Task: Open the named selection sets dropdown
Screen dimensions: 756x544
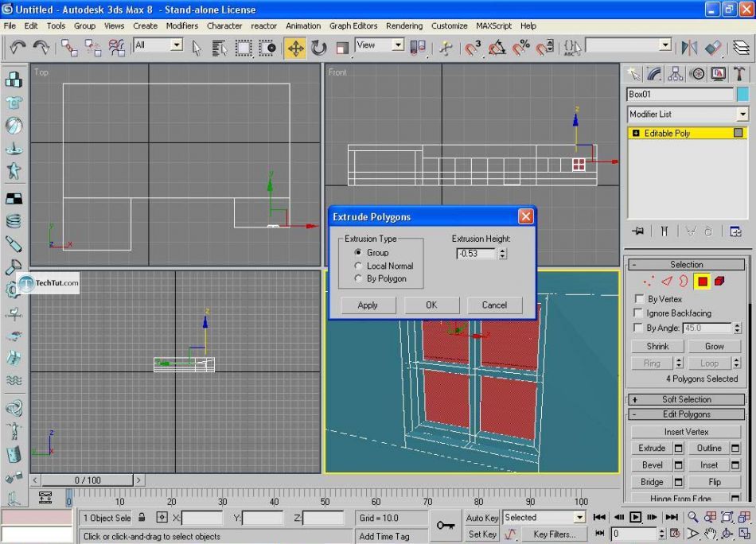Action: (x=665, y=45)
